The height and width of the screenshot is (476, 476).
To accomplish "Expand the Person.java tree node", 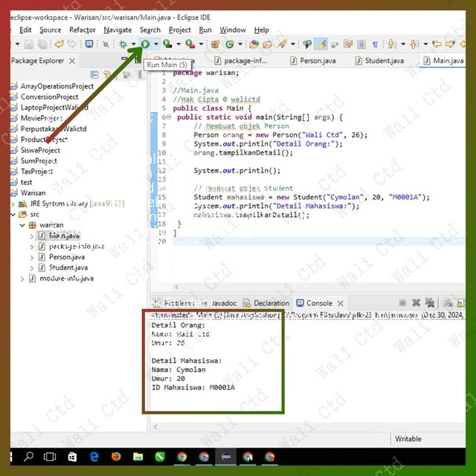I will click(x=32, y=257).
